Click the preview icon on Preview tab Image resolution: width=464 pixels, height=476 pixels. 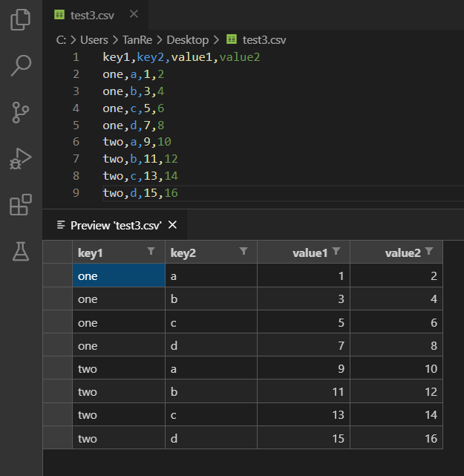click(61, 225)
